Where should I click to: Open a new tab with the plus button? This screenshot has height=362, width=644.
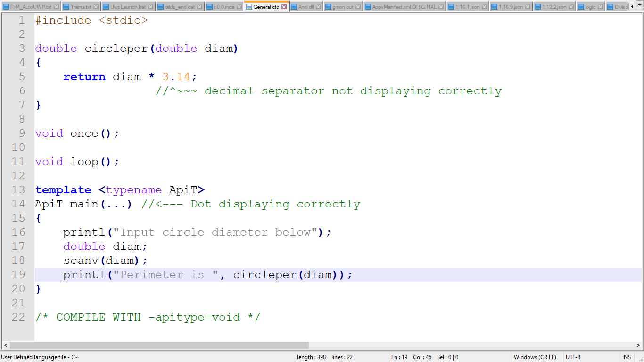(x=639, y=4)
